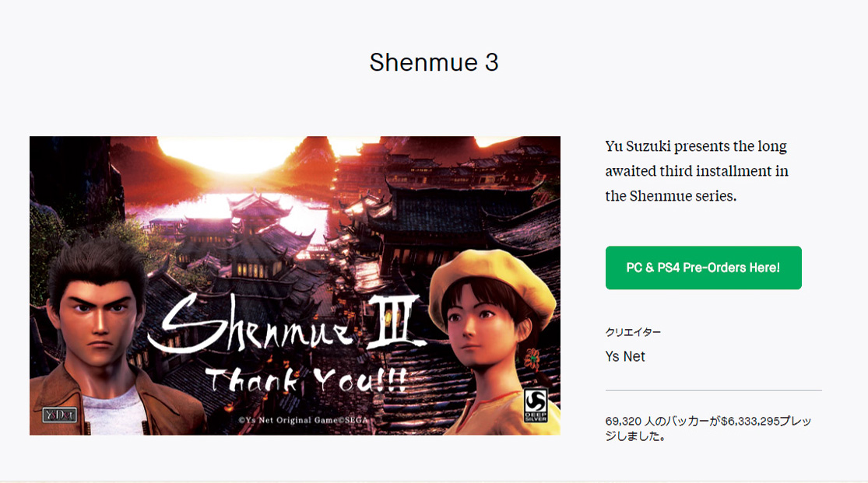Click the Thank You!! text on banner
This screenshot has width=868, height=483.
(306, 380)
